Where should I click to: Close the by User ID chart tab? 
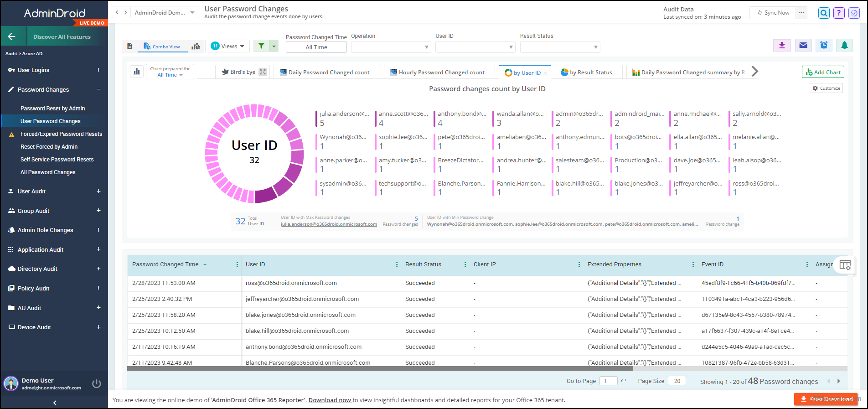(545, 73)
